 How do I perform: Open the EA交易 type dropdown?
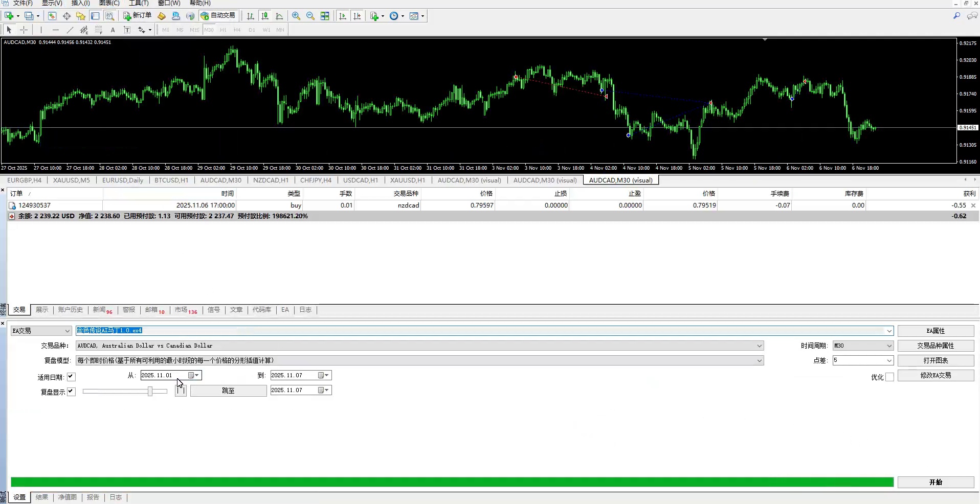pyautogui.click(x=41, y=331)
